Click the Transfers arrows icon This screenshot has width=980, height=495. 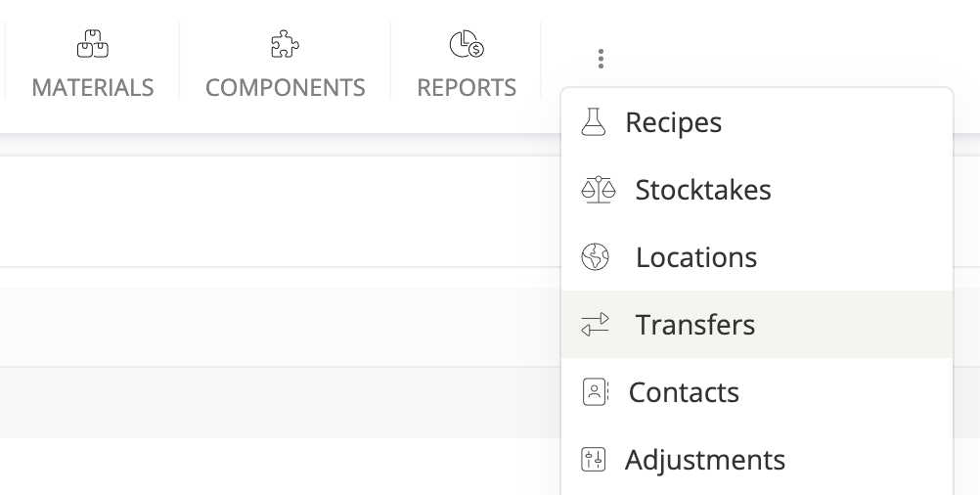595,325
